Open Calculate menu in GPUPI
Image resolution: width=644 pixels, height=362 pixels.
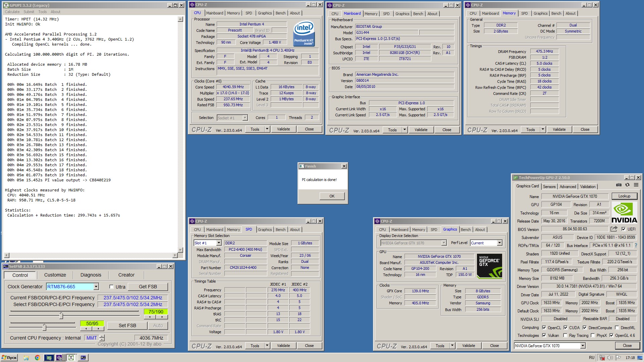[12, 12]
